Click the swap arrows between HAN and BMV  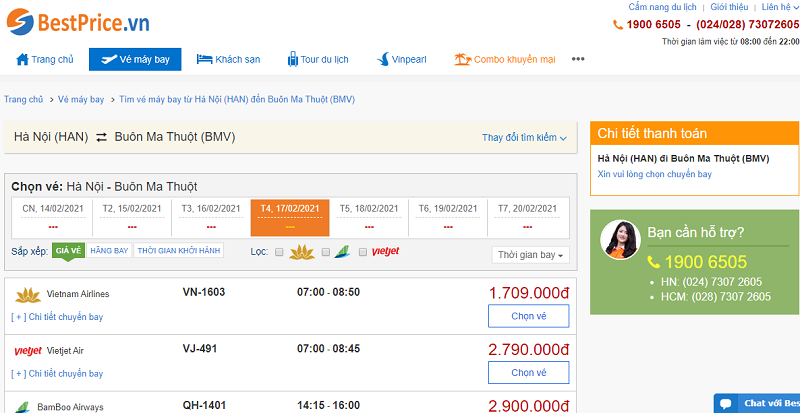(x=102, y=137)
